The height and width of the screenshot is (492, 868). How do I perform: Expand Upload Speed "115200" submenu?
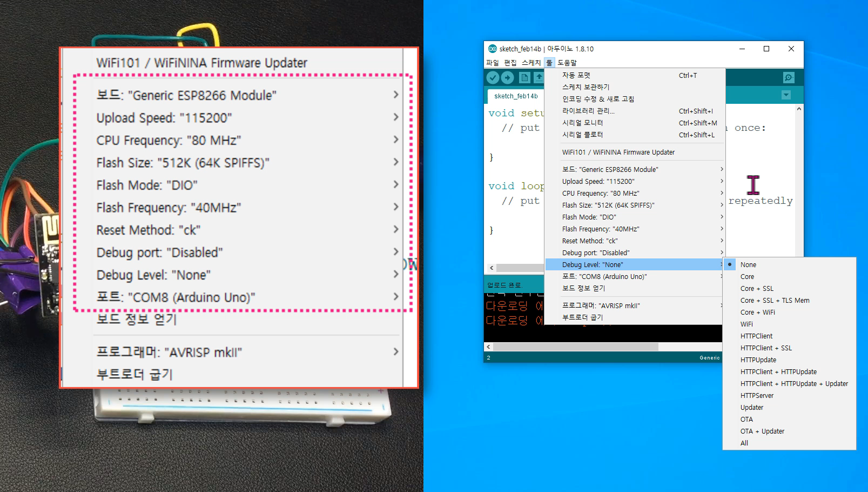pyautogui.click(x=635, y=181)
